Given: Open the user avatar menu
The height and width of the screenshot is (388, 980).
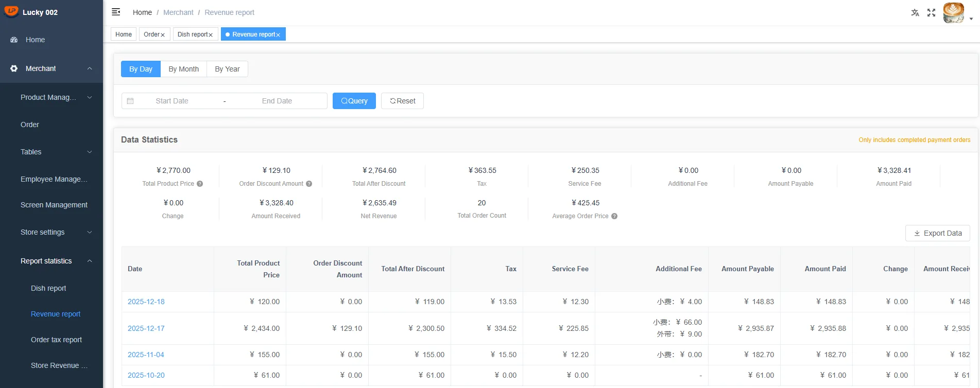Looking at the screenshot, I should [x=954, y=12].
